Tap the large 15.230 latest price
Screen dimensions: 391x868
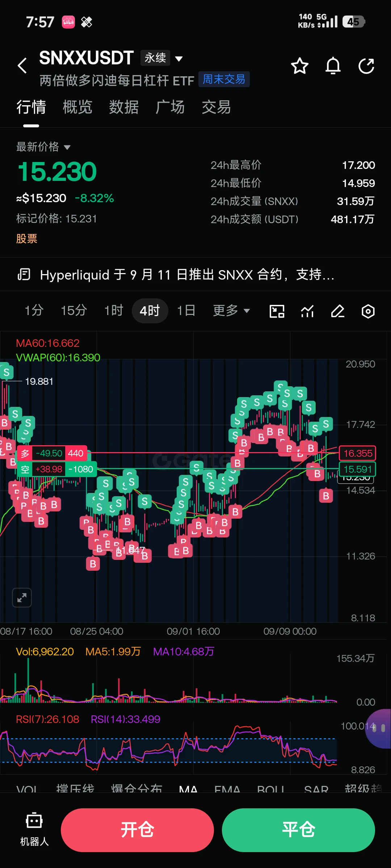pos(57,171)
